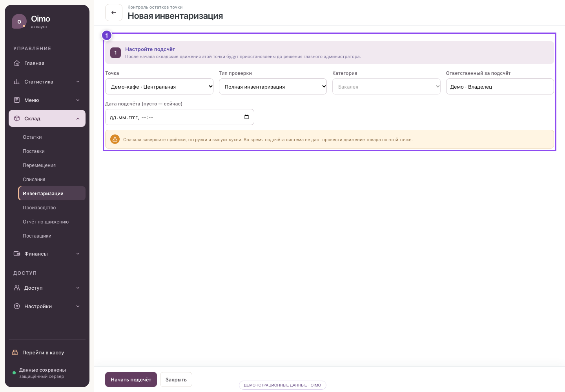This screenshot has width=565, height=392.
Task: Open Остатки in sidebar
Action: pos(52,137)
